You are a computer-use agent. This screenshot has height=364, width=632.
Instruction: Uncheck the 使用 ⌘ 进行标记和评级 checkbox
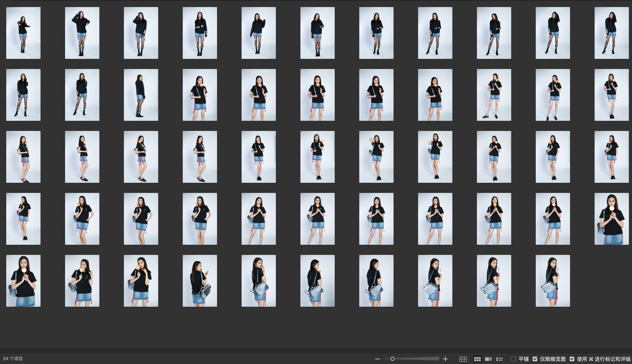coord(572,359)
